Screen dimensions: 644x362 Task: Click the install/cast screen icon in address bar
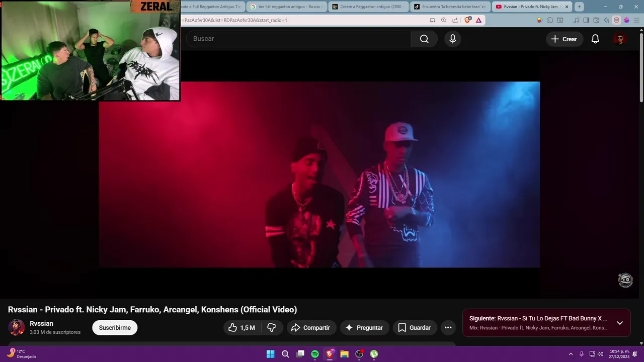pyautogui.click(x=433, y=20)
